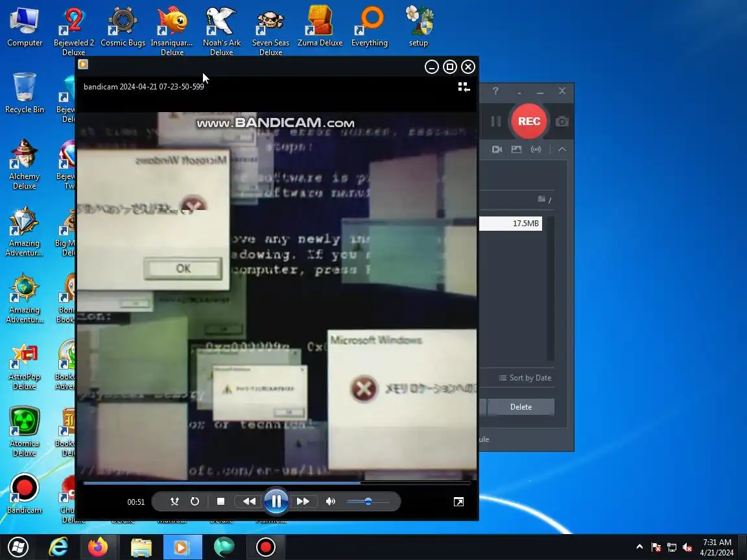
Task: Open Bejeweled 2 Deluxe shortcut
Action: pos(73,31)
